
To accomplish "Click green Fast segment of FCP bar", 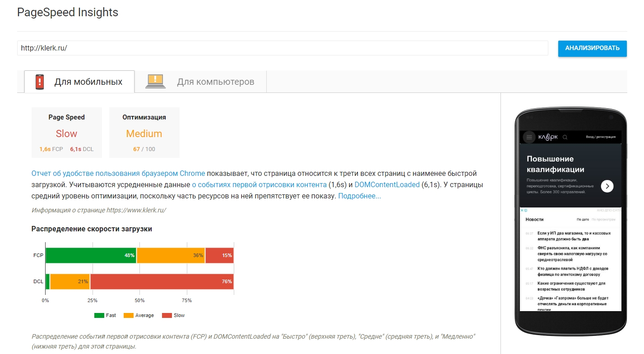I will pos(91,255).
